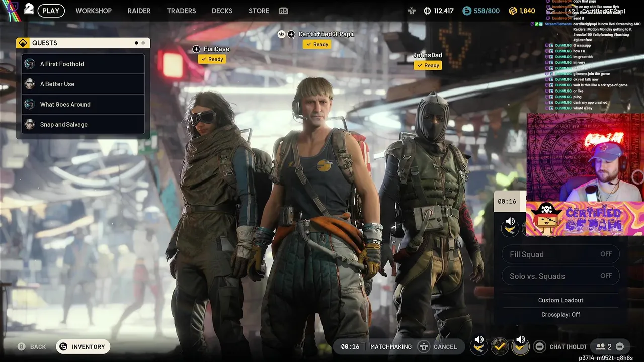Click the crown leader icon beside CertifiedGFPapi
This screenshot has width=644, height=362.
pos(282,34)
